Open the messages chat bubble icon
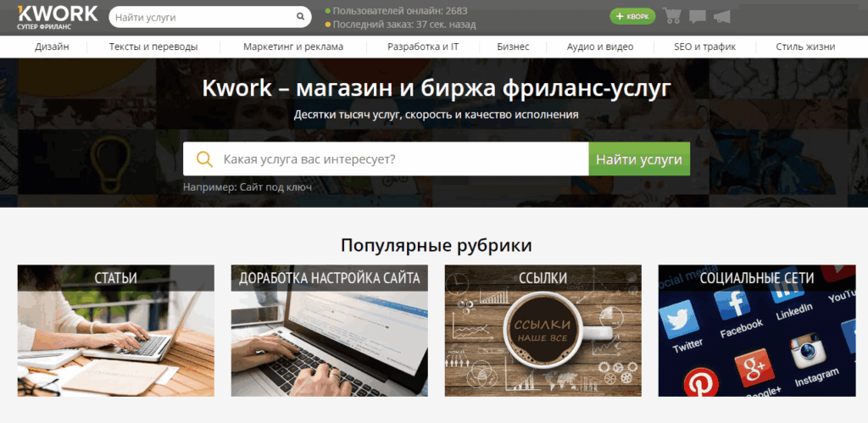 tap(698, 17)
